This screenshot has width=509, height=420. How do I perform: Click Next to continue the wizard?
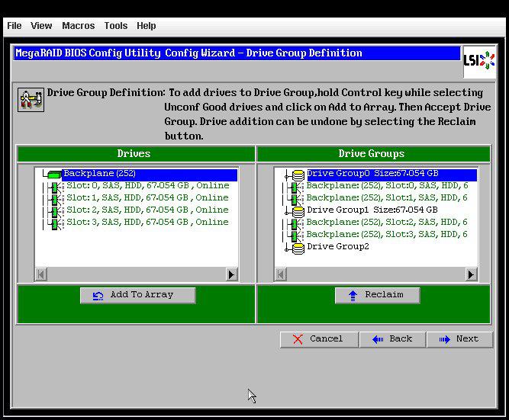click(x=459, y=339)
